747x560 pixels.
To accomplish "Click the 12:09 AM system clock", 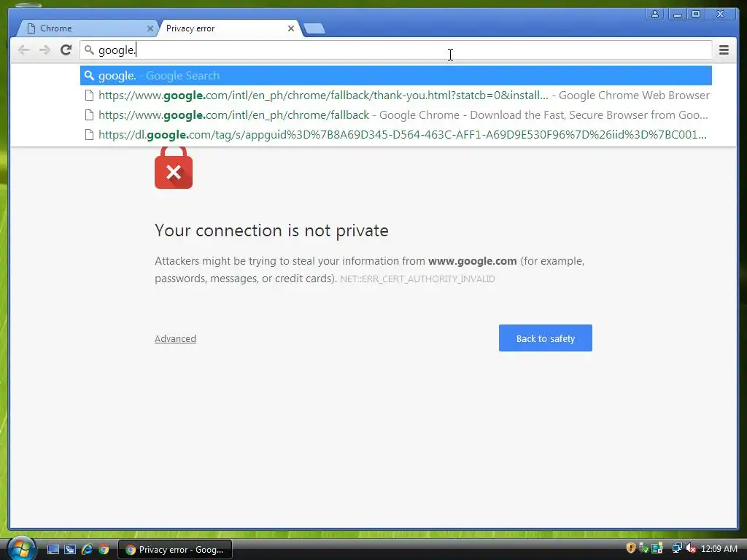I will coord(719,549).
